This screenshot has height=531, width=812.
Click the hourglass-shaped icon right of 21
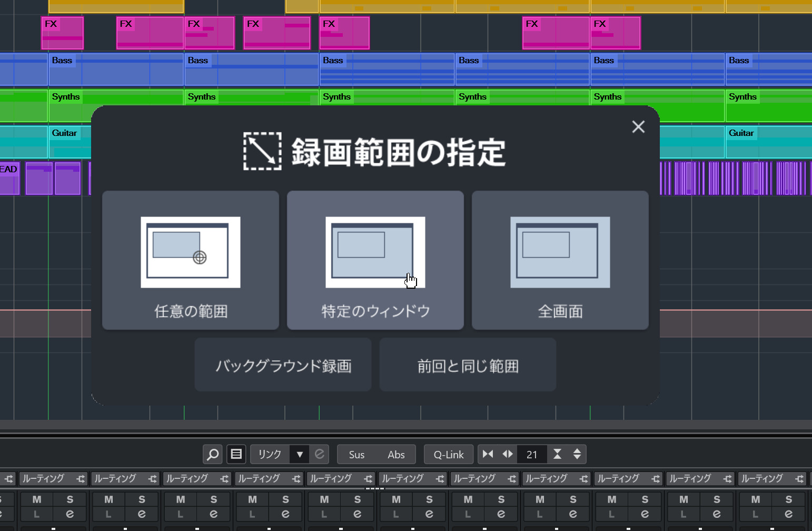[x=557, y=454]
